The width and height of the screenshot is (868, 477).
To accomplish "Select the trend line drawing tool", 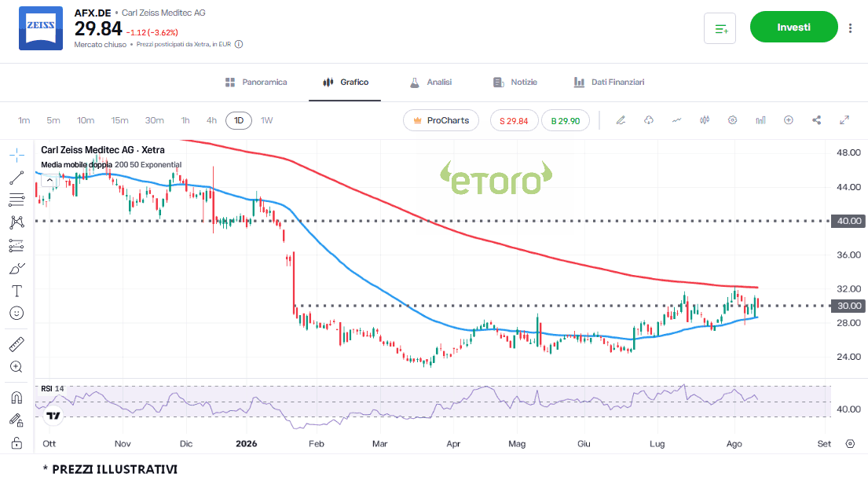I will click(x=16, y=178).
